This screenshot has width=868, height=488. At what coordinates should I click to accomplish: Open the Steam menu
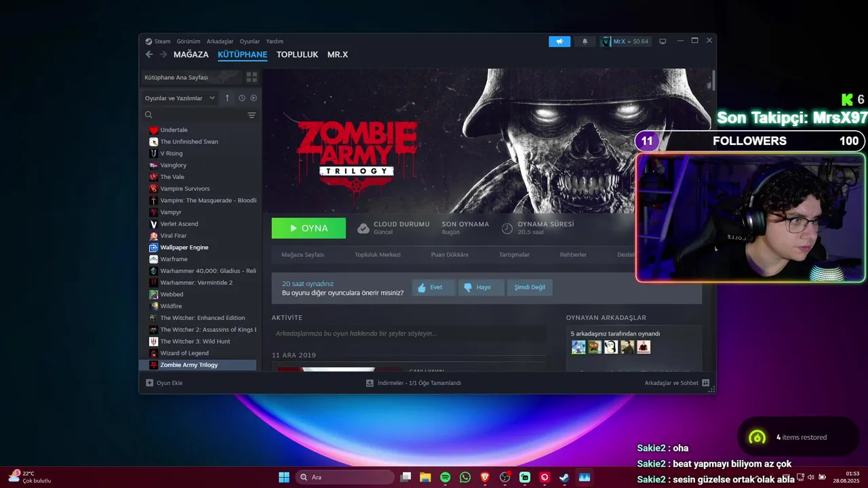tap(158, 41)
